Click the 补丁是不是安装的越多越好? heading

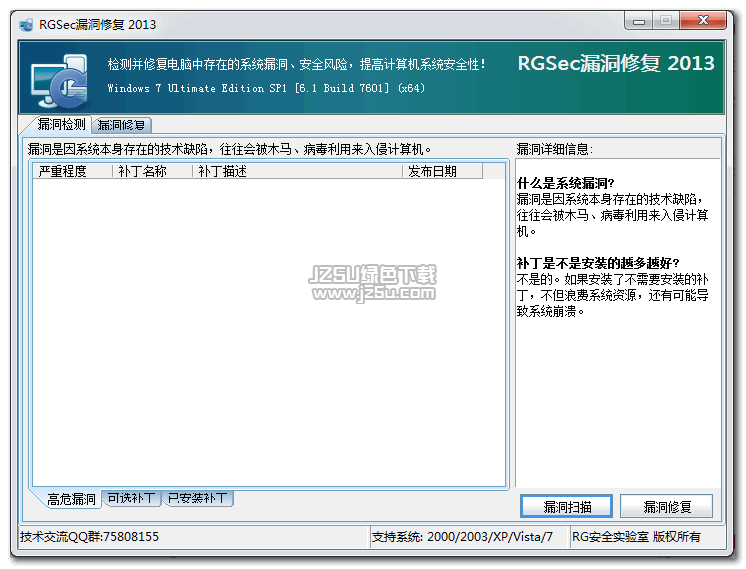pyautogui.click(x=598, y=263)
